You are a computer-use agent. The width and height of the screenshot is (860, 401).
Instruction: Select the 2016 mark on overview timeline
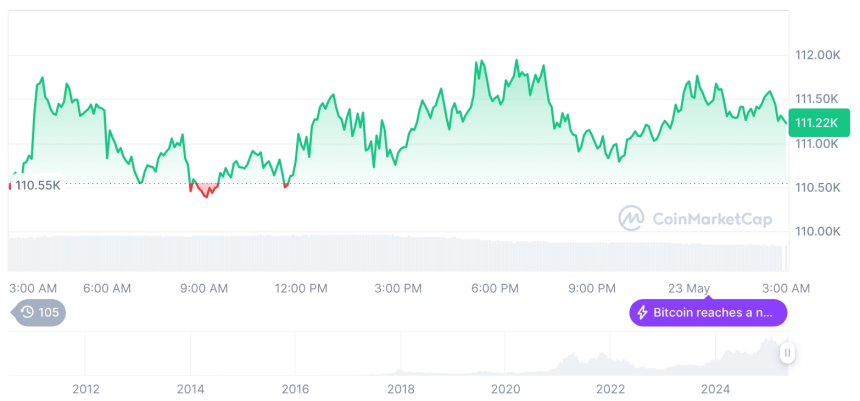tap(295, 388)
